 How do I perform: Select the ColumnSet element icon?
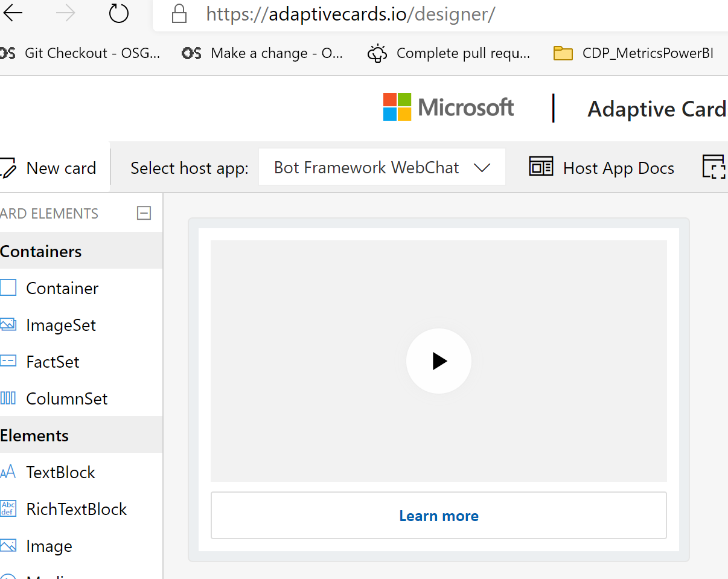(10, 398)
